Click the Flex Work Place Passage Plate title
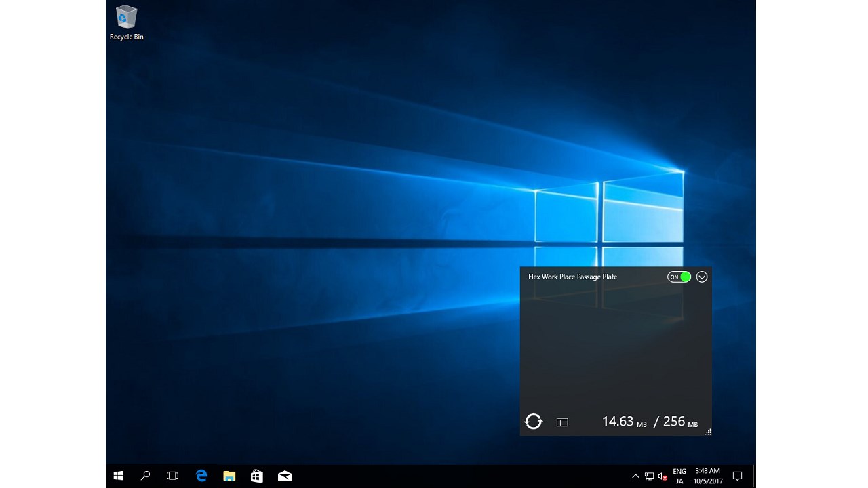The image size is (868, 488). tap(573, 277)
